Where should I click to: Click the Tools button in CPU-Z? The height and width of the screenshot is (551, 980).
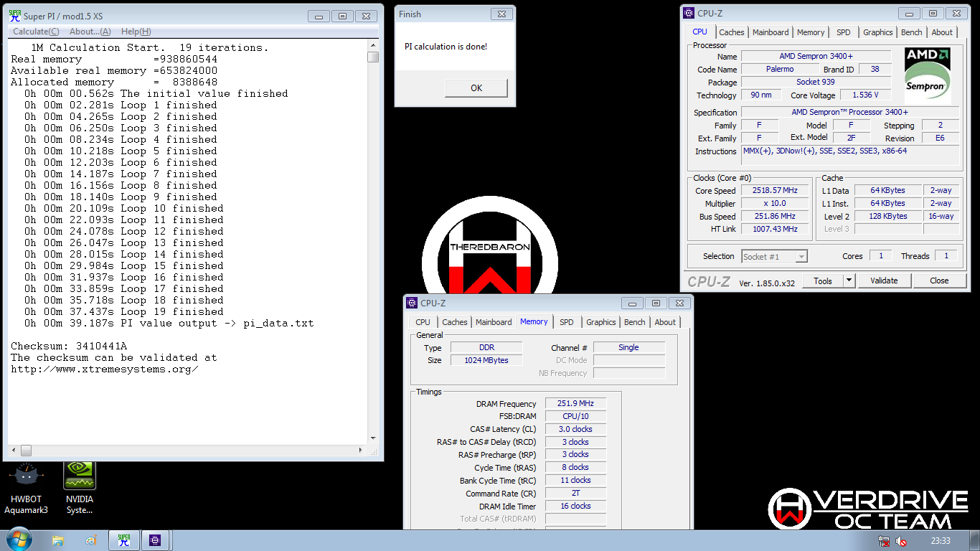(822, 281)
